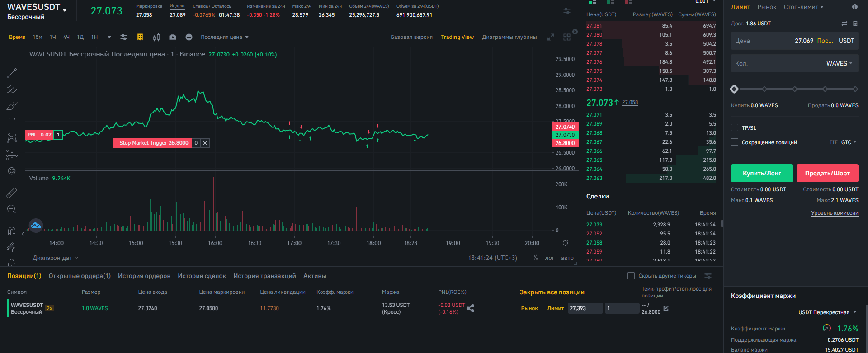
Task: Open the Открытые ордера(1) tab
Action: (80, 276)
